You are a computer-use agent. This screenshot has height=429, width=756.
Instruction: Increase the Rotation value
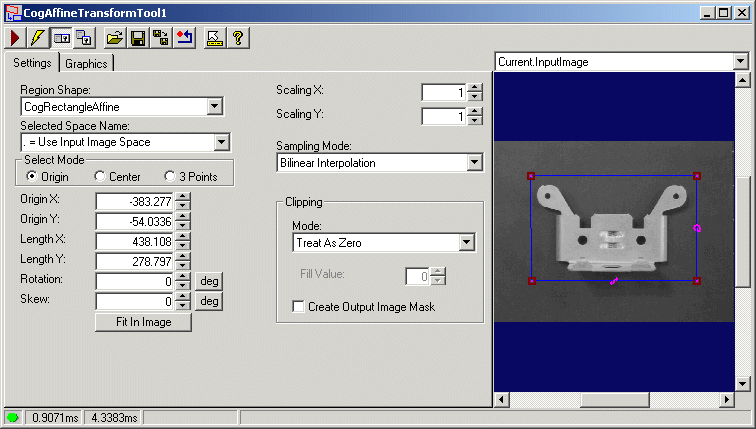pos(183,277)
